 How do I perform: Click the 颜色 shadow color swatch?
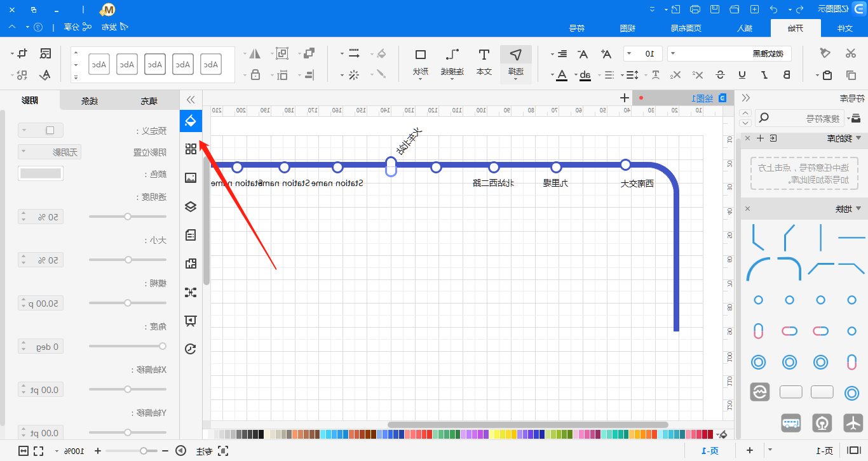(41, 173)
